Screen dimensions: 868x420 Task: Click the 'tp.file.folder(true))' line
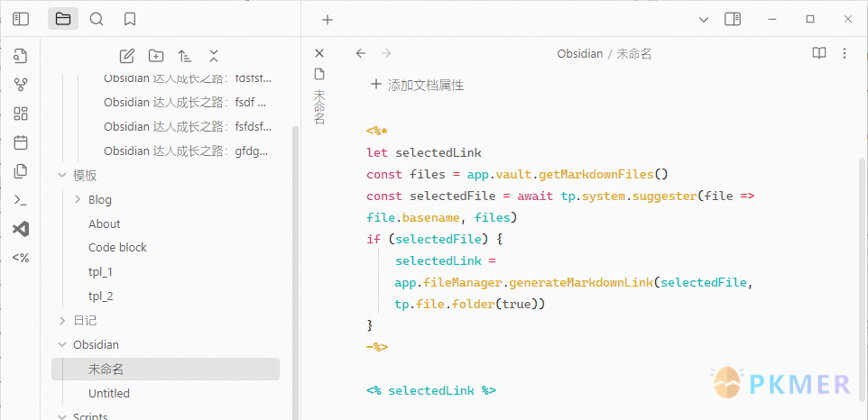click(470, 305)
